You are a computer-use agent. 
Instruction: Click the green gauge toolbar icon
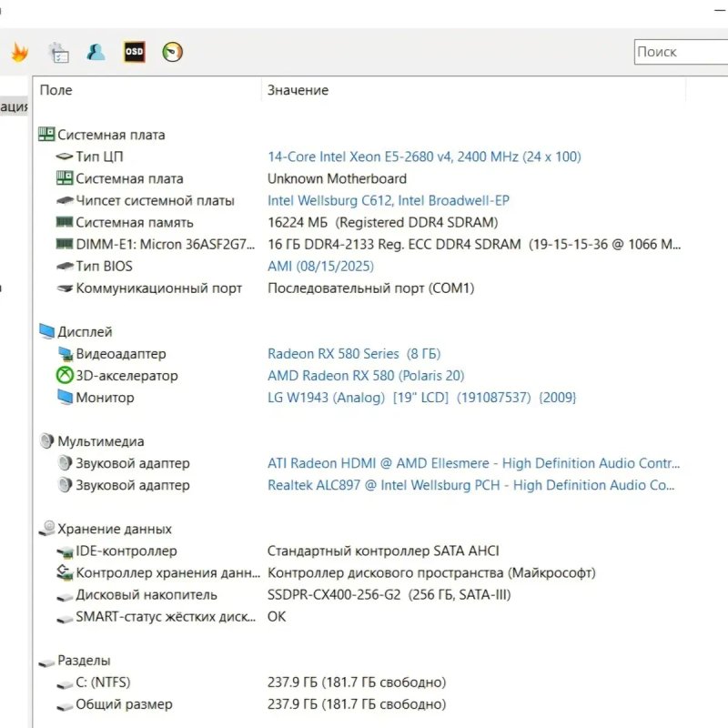(172, 52)
